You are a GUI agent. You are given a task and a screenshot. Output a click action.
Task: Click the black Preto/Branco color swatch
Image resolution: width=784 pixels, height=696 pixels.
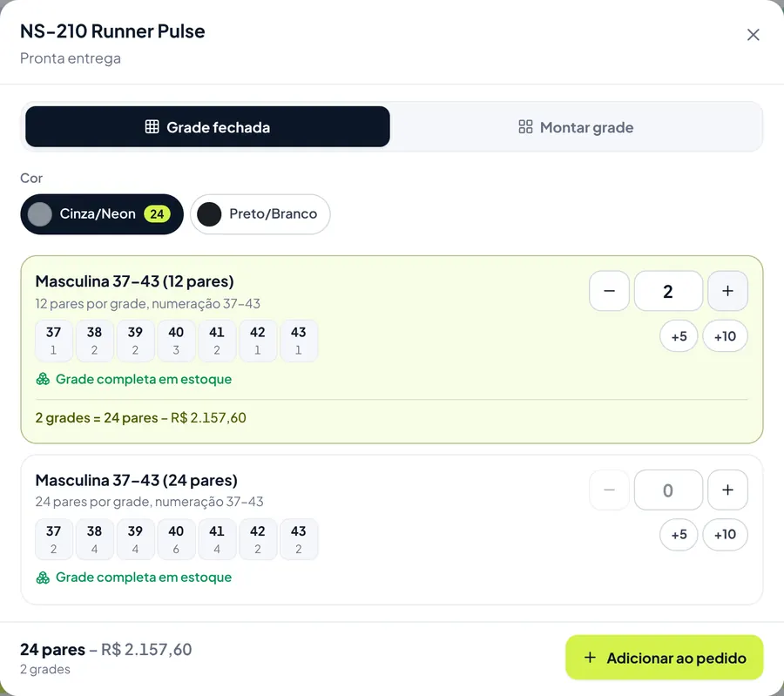tap(209, 214)
